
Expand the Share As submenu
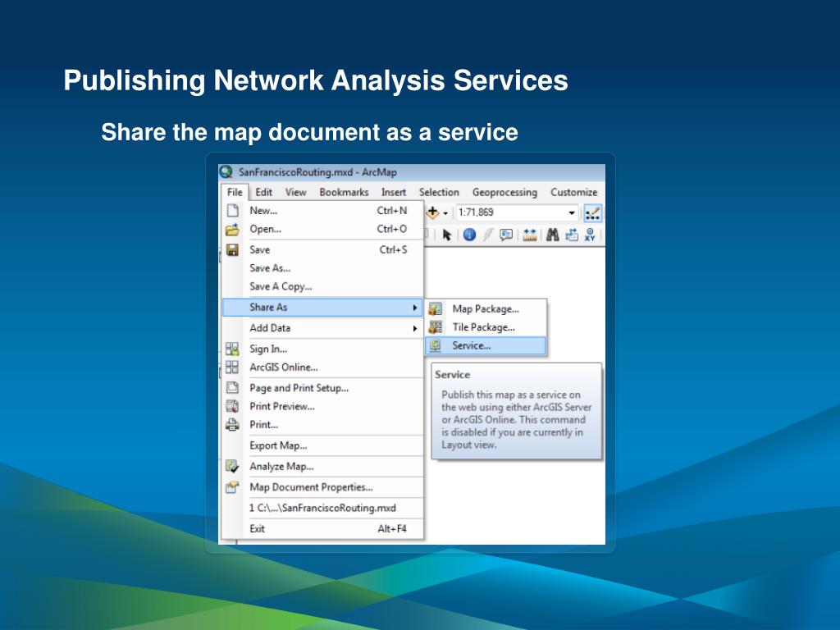(x=322, y=308)
